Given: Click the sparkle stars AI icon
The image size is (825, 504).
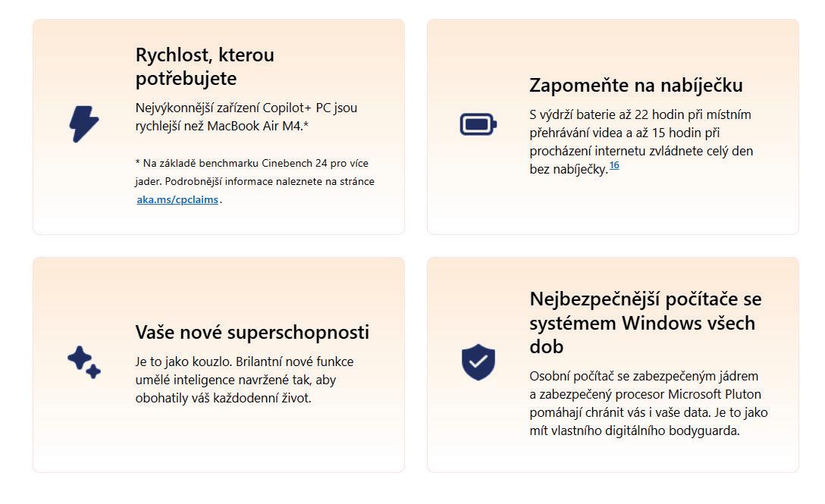Looking at the screenshot, I should tap(84, 362).
